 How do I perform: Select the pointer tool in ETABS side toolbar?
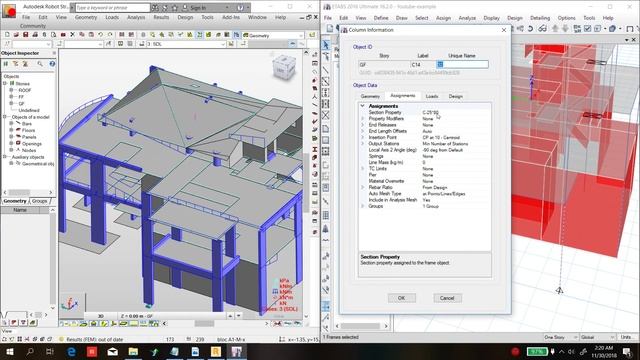pos(325,44)
